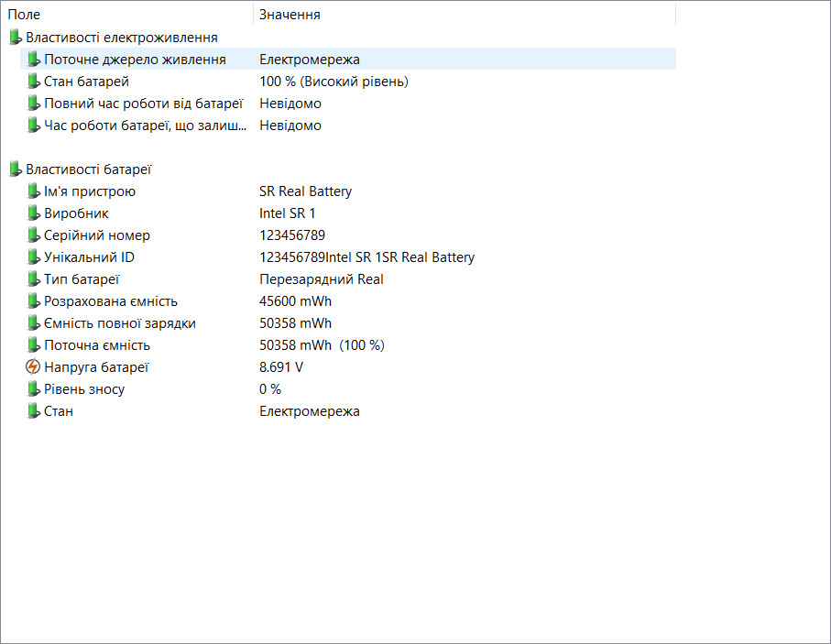The height and width of the screenshot is (644, 831).
Task: Select the 'Поточне джерело живлення' row
Action: (347, 59)
